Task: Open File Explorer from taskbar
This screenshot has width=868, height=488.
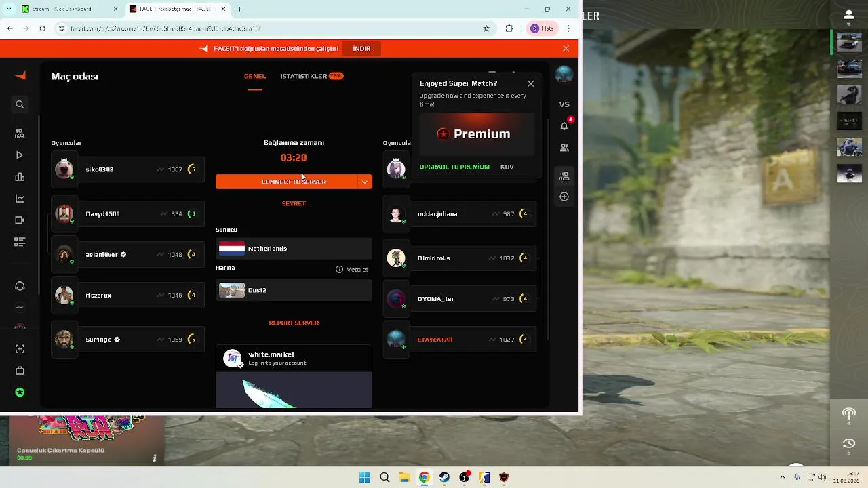Action: pyautogui.click(x=404, y=478)
